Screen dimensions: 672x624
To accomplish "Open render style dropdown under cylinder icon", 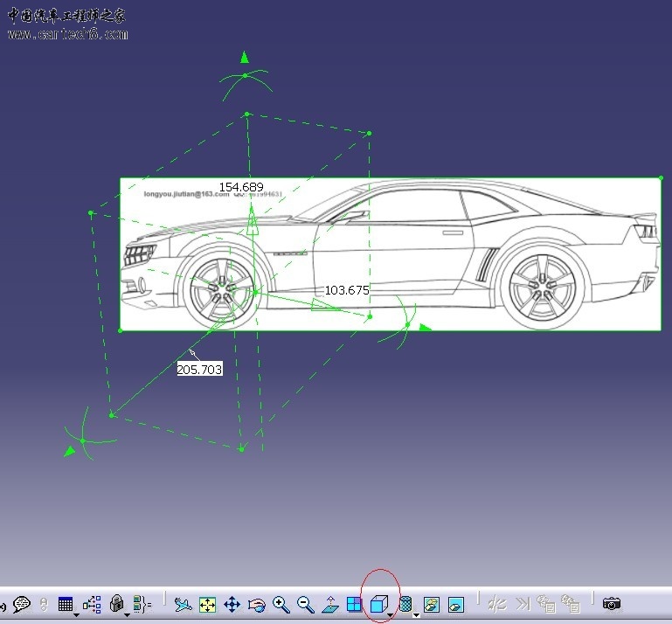I will pos(416,615).
